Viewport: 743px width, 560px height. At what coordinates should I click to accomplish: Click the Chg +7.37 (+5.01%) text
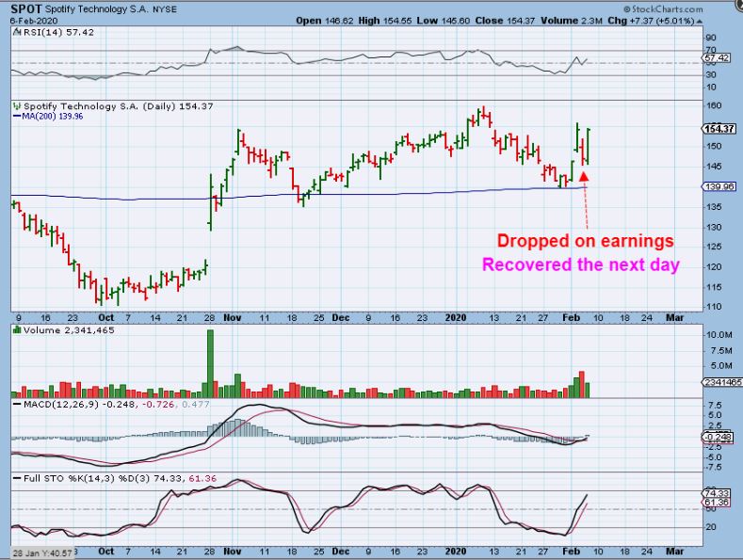point(651,21)
